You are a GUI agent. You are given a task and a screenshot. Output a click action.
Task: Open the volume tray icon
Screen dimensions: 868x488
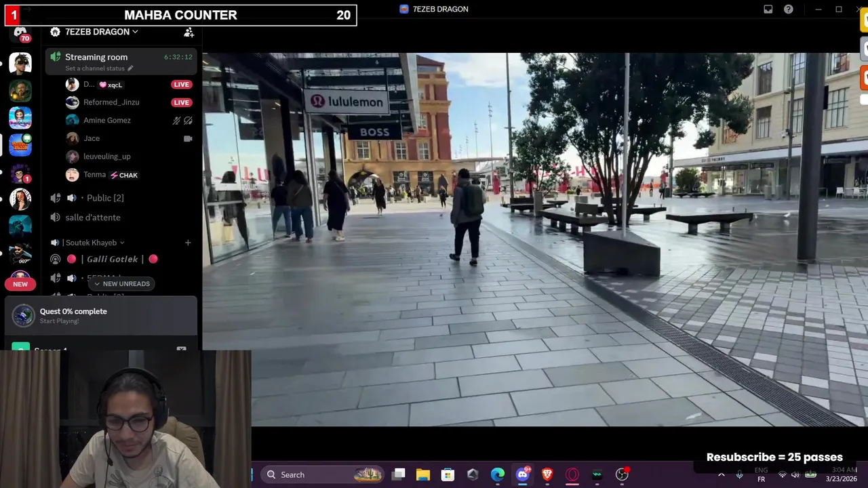coord(795,475)
